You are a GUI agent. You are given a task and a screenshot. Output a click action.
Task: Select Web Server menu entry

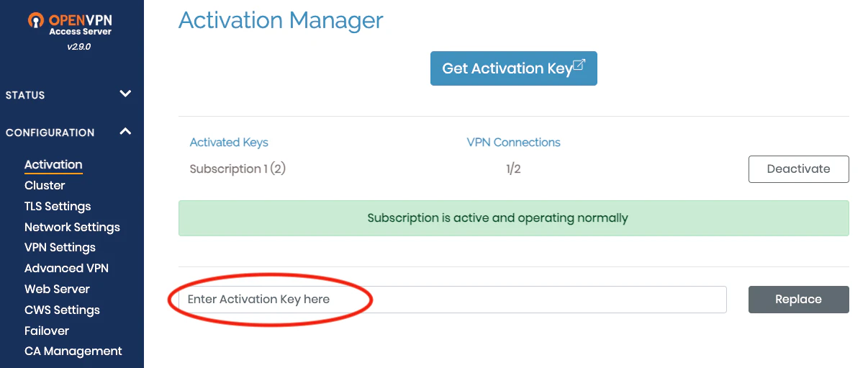click(x=57, y=289)
